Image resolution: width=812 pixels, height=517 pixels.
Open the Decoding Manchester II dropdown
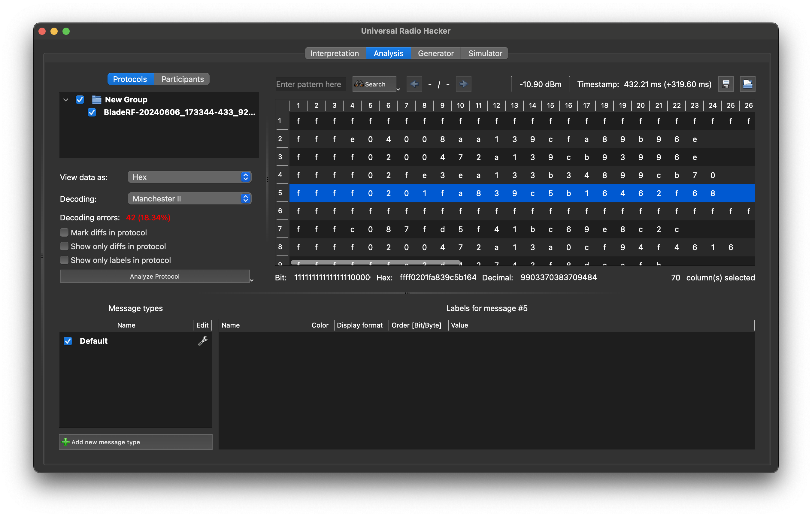click(x=189, y=199)
